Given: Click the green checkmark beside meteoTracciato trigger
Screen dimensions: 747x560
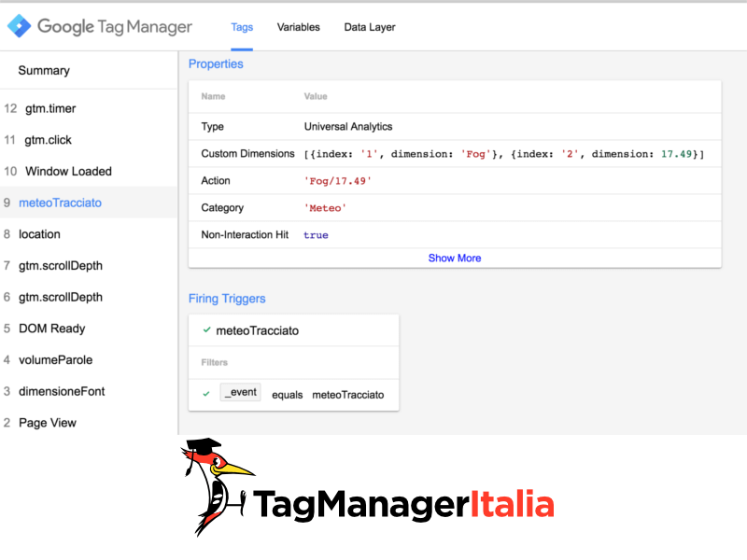Looking at the screenshot, I should (x=206, y=330).
